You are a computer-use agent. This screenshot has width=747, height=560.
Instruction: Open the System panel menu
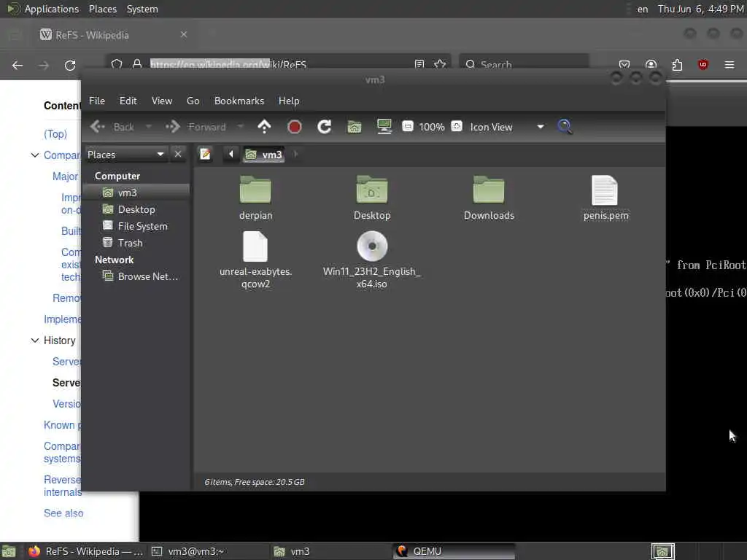click(142, 9)
